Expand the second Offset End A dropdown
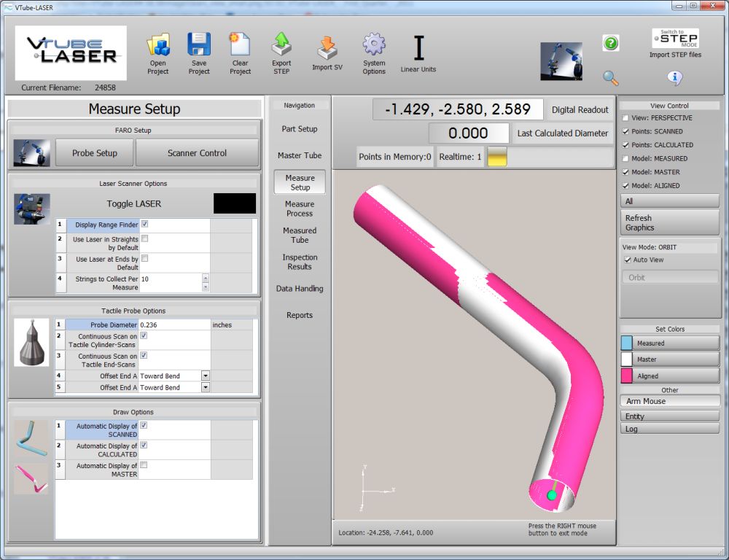Viewport: 729px width, 560px height. [206, 387]
